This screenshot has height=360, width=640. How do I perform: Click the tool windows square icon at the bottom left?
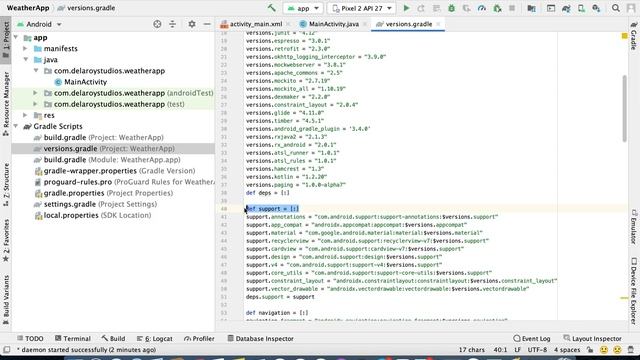click(x=7, y=350)
